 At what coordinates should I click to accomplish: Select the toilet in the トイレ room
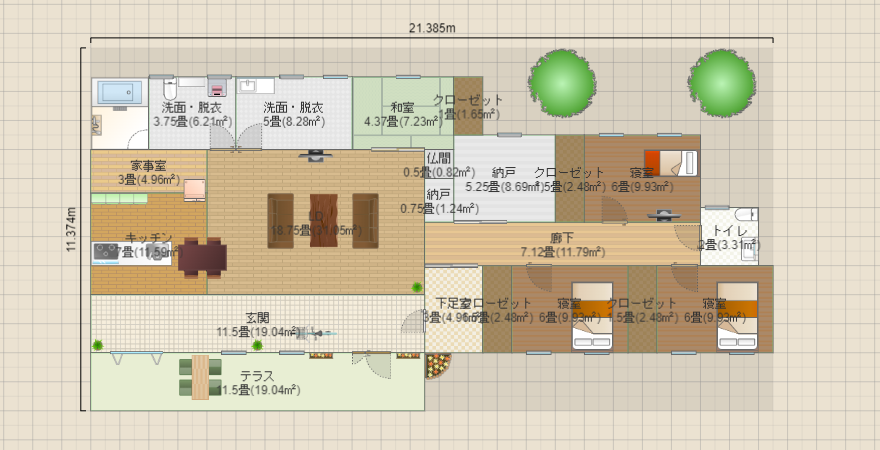tap(746, 215)
